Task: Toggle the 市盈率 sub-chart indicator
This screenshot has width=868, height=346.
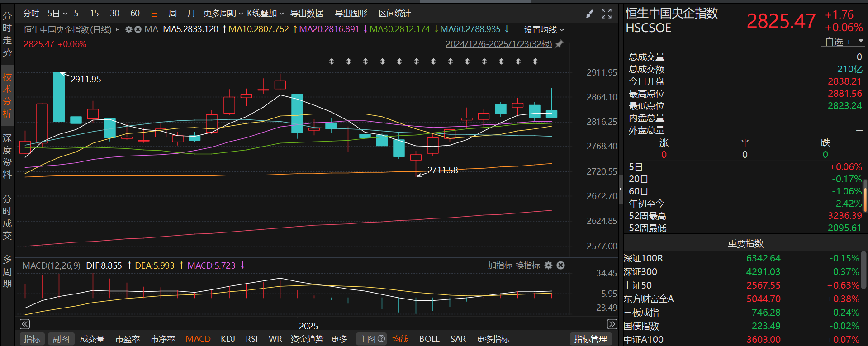Action: (x=128, y=339)
